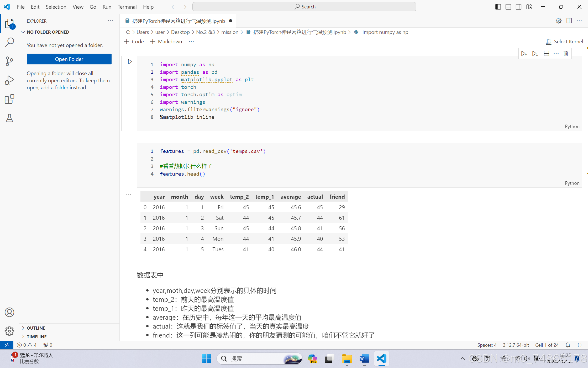Toggle the secondary sidebar visibility
588x368 pixels.
[519, 7]
